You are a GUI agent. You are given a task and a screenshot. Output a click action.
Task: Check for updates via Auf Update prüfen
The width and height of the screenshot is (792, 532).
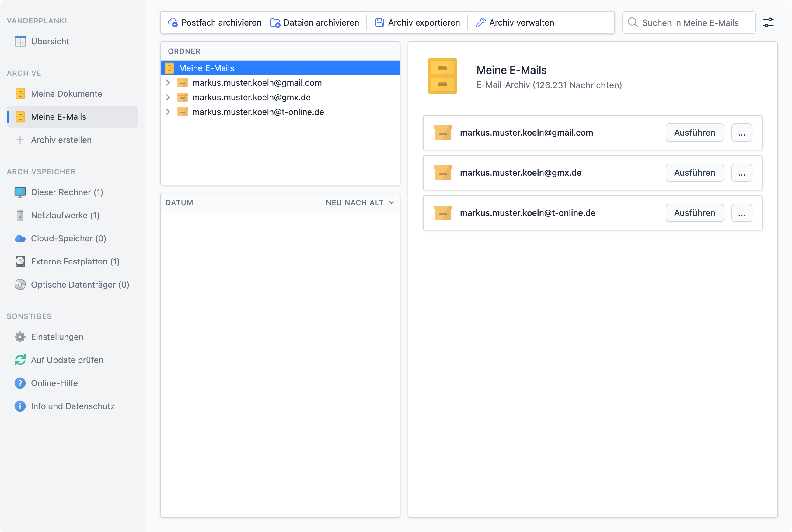(67, 360)
